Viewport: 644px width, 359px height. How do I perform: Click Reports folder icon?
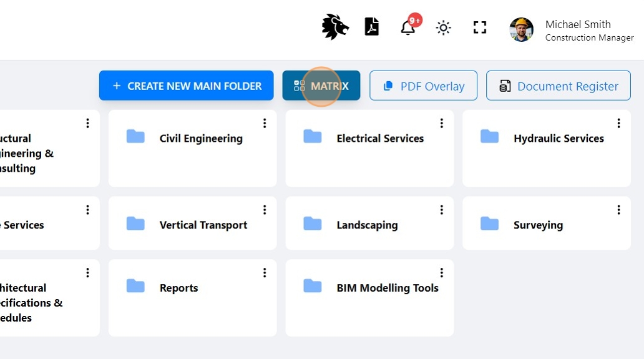pos(135,285)
